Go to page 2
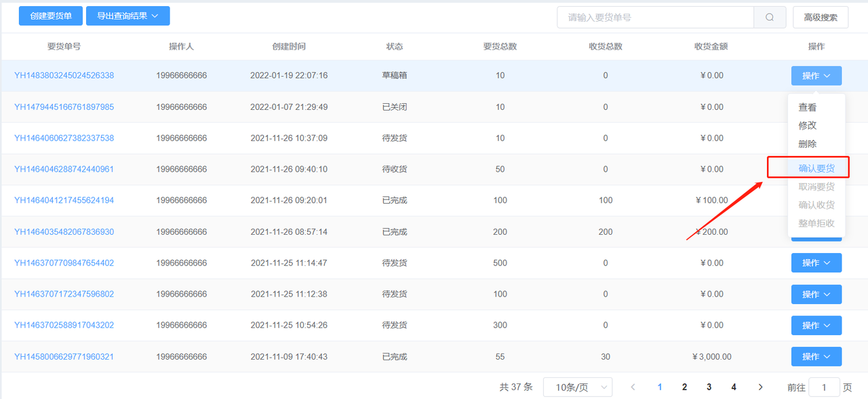868x399 pixels. point(684,387)
